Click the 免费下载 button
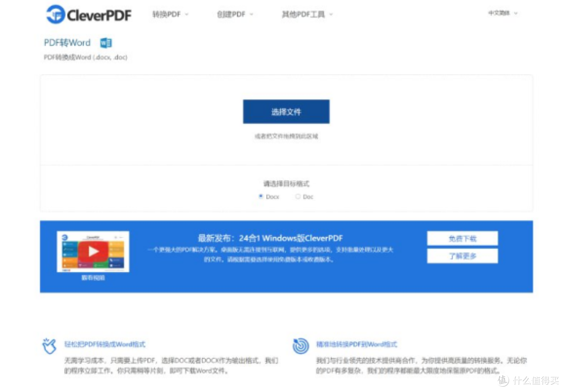564x392 pixels. pos(463,239)
